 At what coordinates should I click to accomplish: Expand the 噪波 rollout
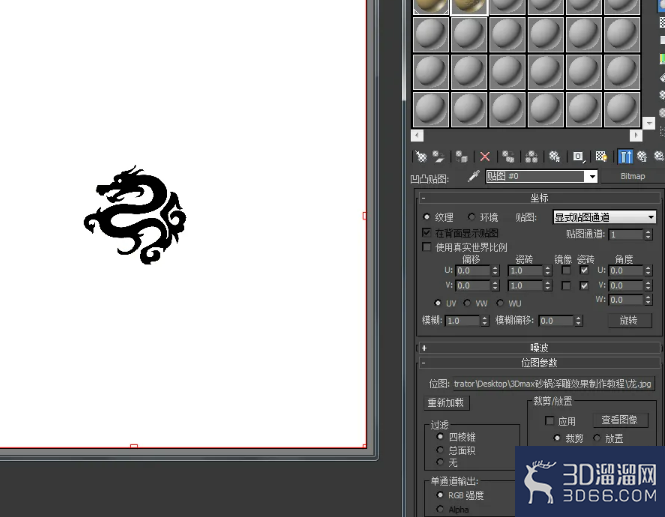coord(539,348)
